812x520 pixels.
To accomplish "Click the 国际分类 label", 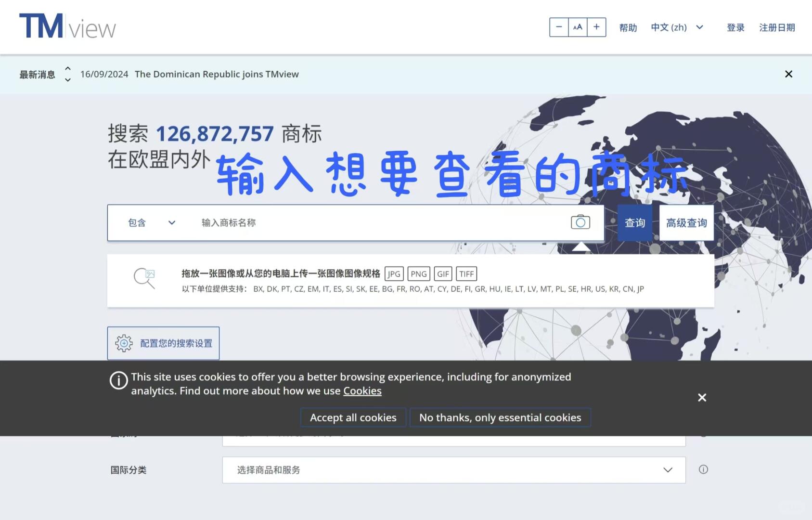I will [x=129, y=470].
